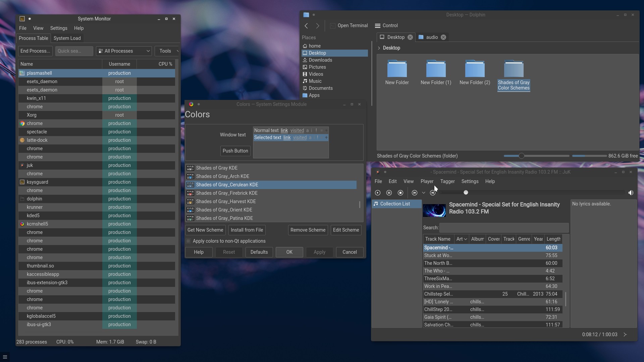Close the Desktop tab in Dolphin
Screen dimensions: 644x362
(410, 37)
